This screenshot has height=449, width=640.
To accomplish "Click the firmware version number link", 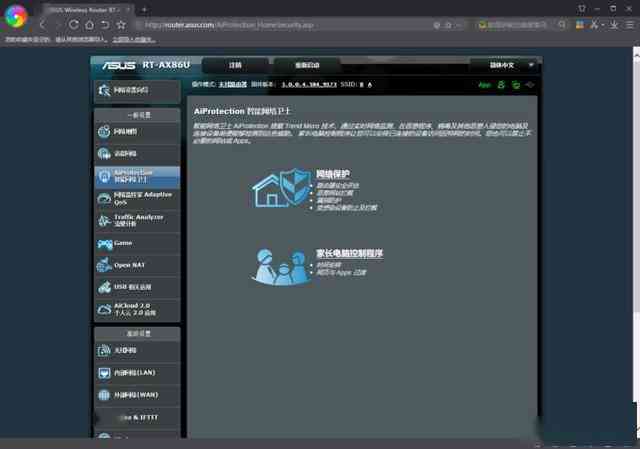I will point(309,84).
